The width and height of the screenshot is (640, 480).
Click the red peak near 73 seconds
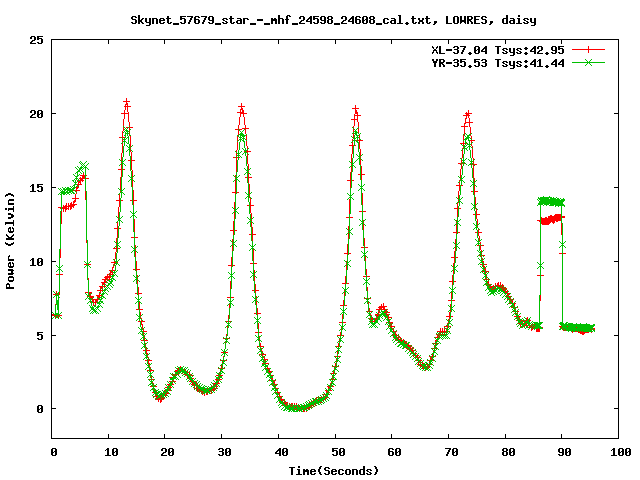pos(468,114)
